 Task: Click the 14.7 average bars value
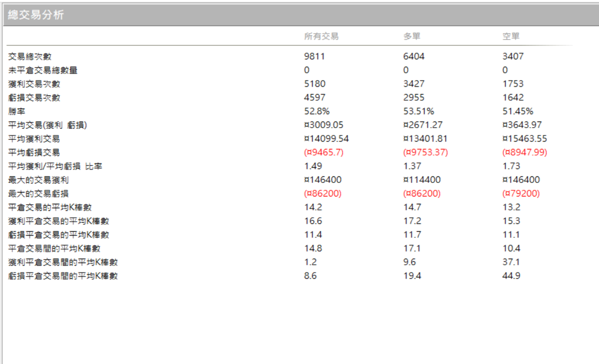412,208
